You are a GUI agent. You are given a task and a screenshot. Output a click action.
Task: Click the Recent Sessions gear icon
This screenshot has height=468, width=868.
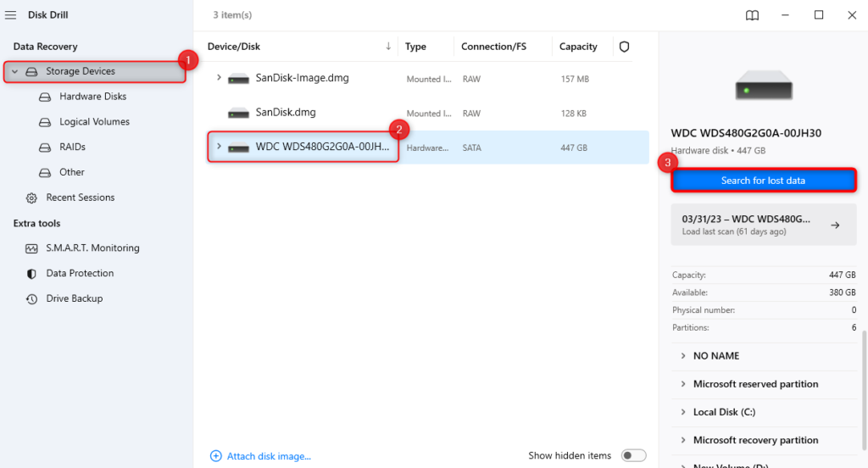pyautogui.click(x=31, y=198)
